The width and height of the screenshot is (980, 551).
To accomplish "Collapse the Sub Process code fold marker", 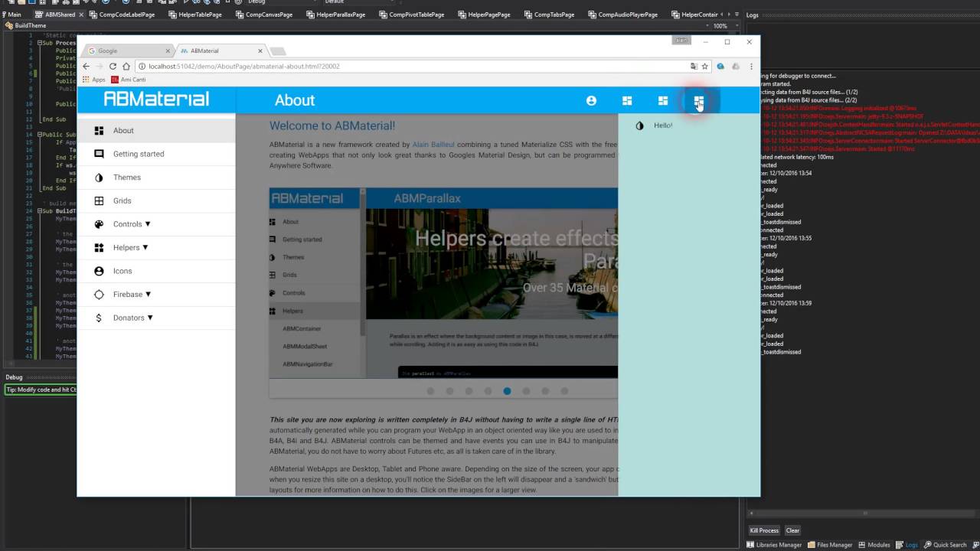I will [x=40, y=43].
